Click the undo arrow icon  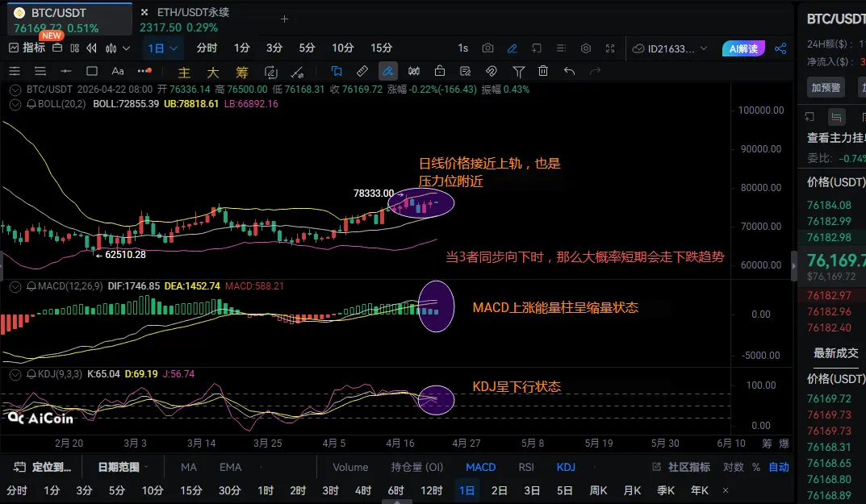coord(570,71)
